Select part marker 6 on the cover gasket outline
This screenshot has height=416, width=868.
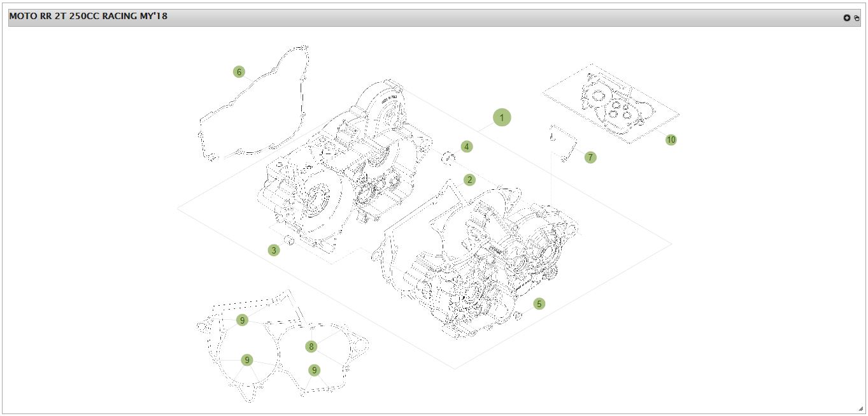click(239, 72)
